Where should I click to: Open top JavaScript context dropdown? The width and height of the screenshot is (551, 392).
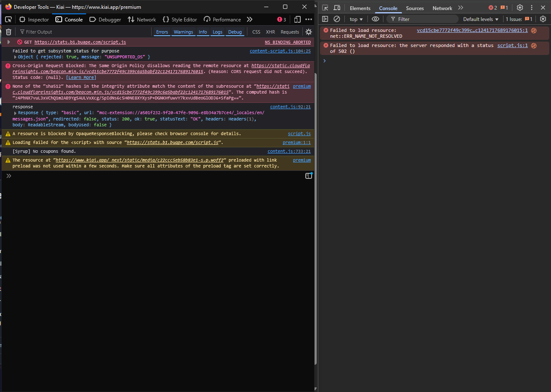click(x=356, y=19)
